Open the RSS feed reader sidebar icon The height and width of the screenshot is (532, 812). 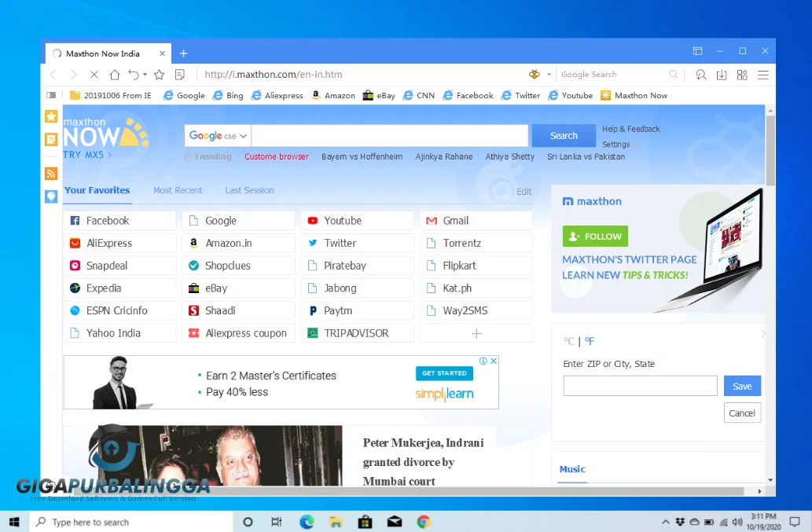[x=50, y=174]
